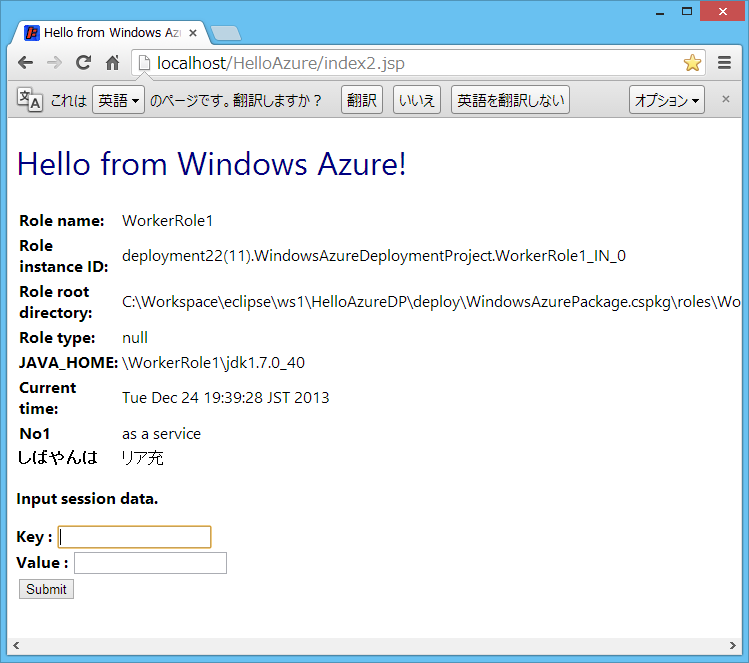Click the horizontal scrollbar left arrow
Image resolution: width=749 pixels, height=663 pixels.
tap(16, 645)
